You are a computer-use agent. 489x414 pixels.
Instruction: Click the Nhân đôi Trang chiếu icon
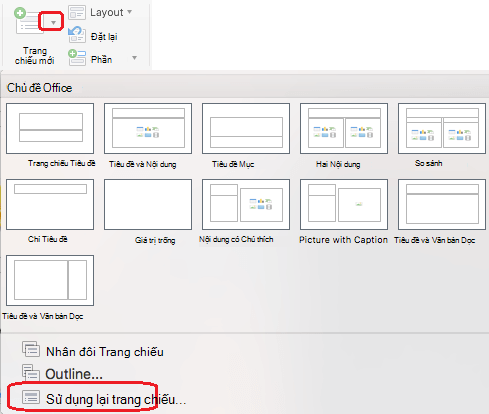pos(31,349)
